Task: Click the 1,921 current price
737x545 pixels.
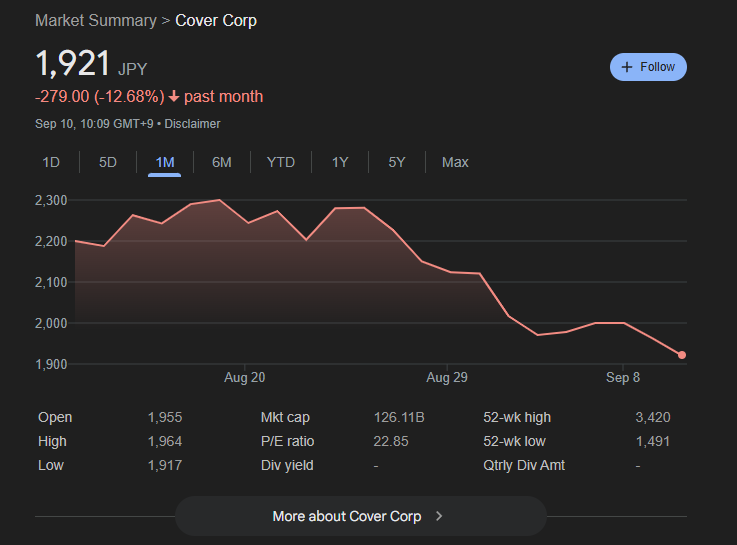Action: [73, 63]
